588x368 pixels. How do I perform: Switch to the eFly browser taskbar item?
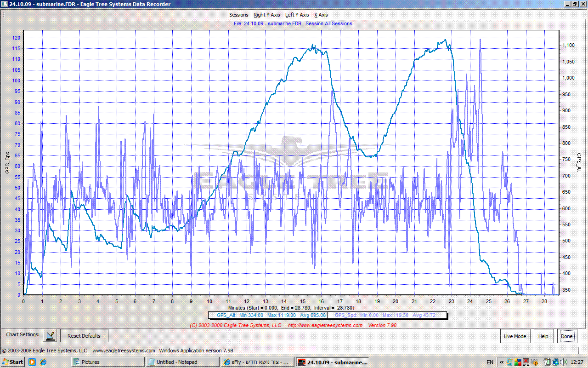click(258, 362)
